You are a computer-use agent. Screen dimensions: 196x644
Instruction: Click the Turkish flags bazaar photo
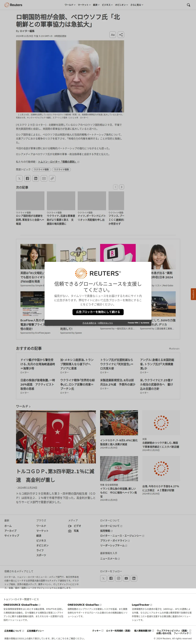tap(56, 437)
